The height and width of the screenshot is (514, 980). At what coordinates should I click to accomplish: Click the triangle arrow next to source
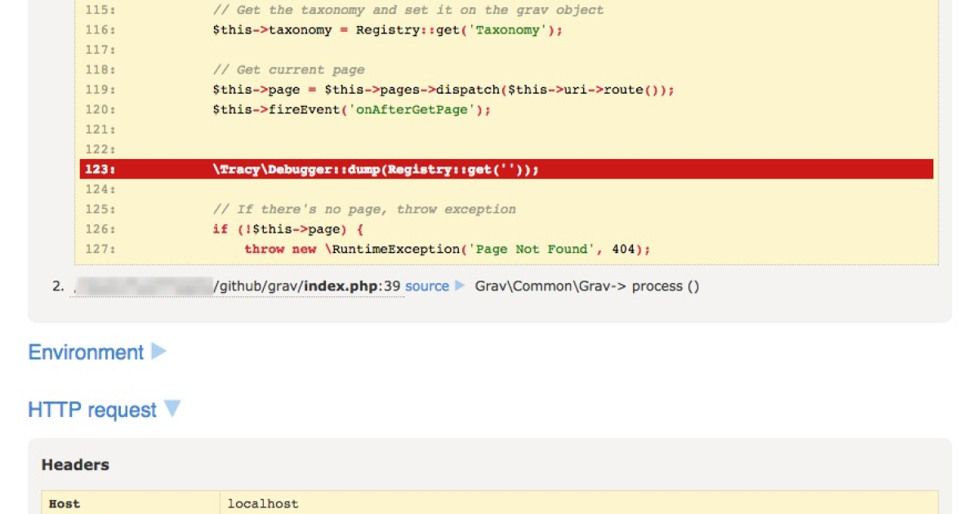(x=460, y=286)
